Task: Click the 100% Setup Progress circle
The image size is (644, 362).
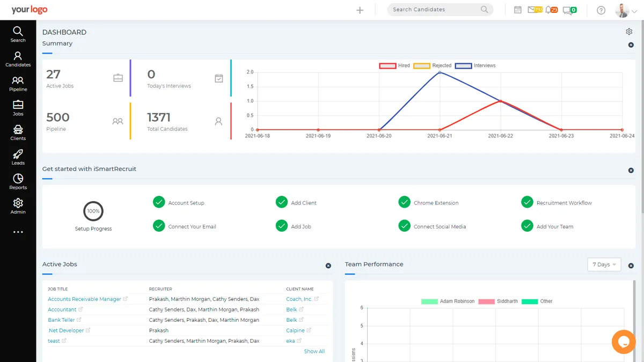Action: tap(93, 211)
